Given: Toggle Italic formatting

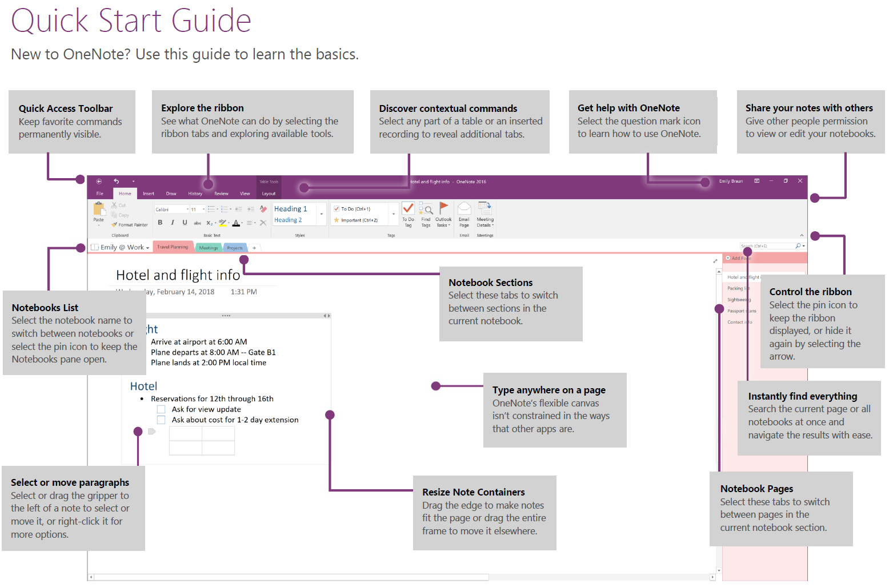Looking at the screenshot, I should pyautogui.click(x=173, y=223).
